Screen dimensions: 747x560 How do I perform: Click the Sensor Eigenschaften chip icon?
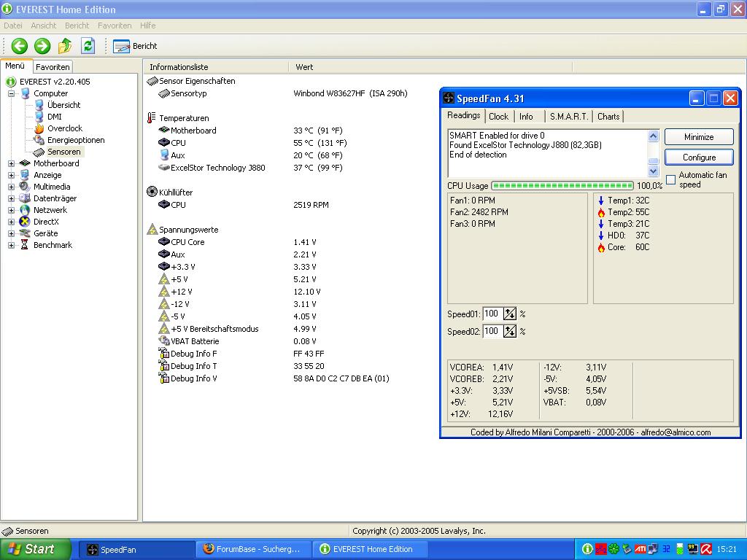click(x=152, y=82)
